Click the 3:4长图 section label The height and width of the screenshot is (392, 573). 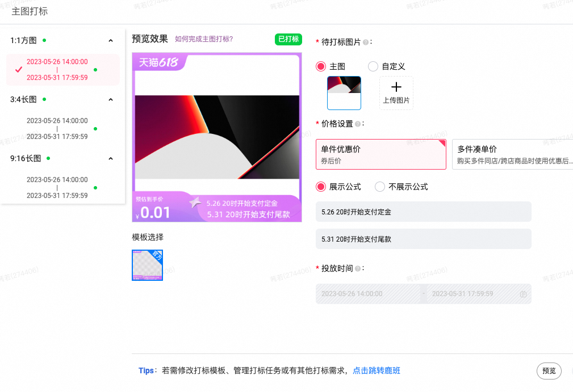[23, 100]
